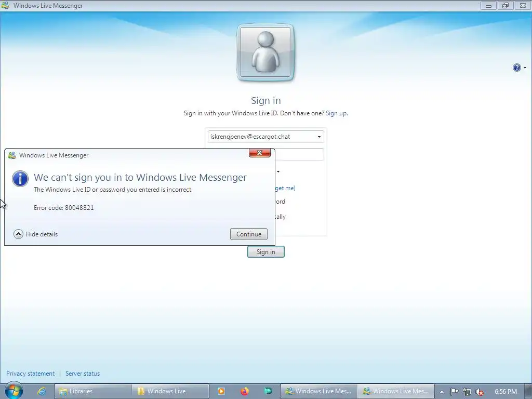Image resolution: width=532 pixels, height=399 pixels.
Task: Open the Sign up link
Action: tap(336, 113)
